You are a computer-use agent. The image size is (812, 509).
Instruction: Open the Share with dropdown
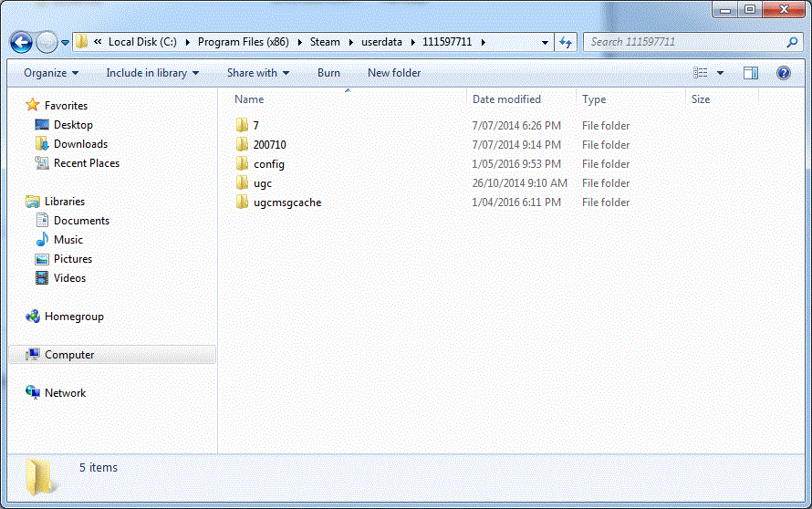258,73
